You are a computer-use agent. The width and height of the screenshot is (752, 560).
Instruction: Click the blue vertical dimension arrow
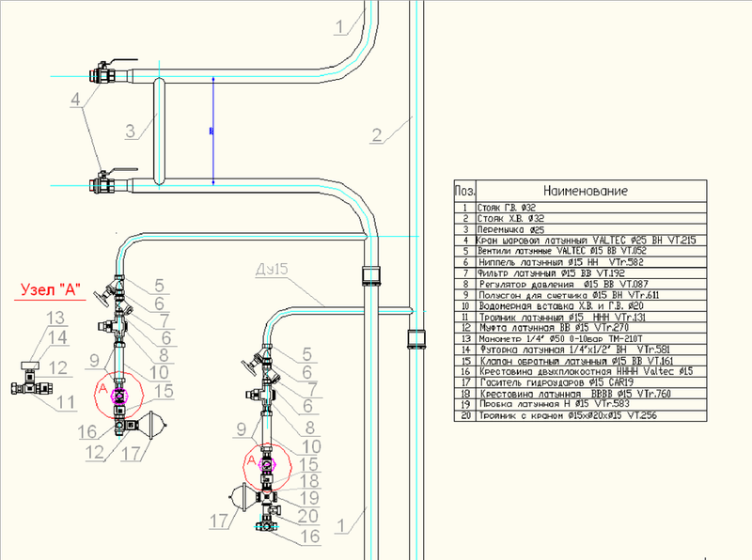point(214,130)
